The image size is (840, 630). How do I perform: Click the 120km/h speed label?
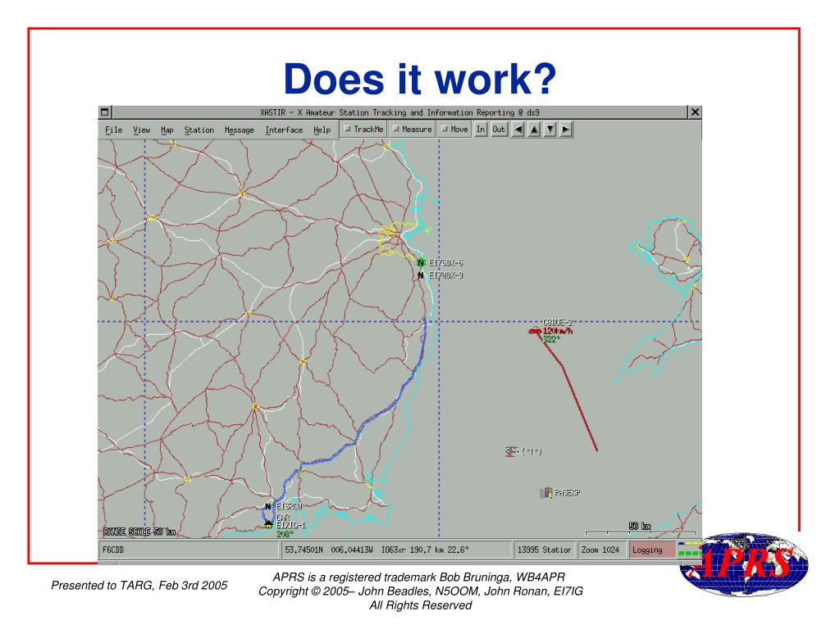point(558,331)
